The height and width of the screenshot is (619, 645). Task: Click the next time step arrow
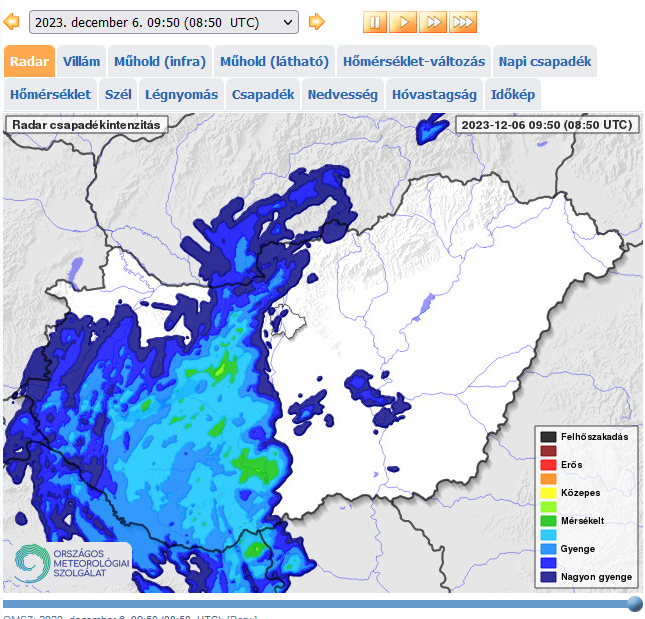pos(316,21)
